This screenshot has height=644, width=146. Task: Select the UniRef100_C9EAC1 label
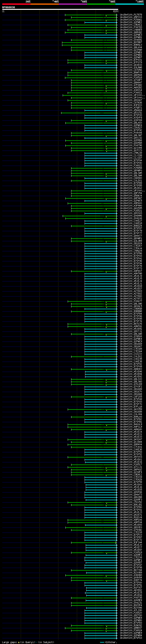tap(131, 25)
